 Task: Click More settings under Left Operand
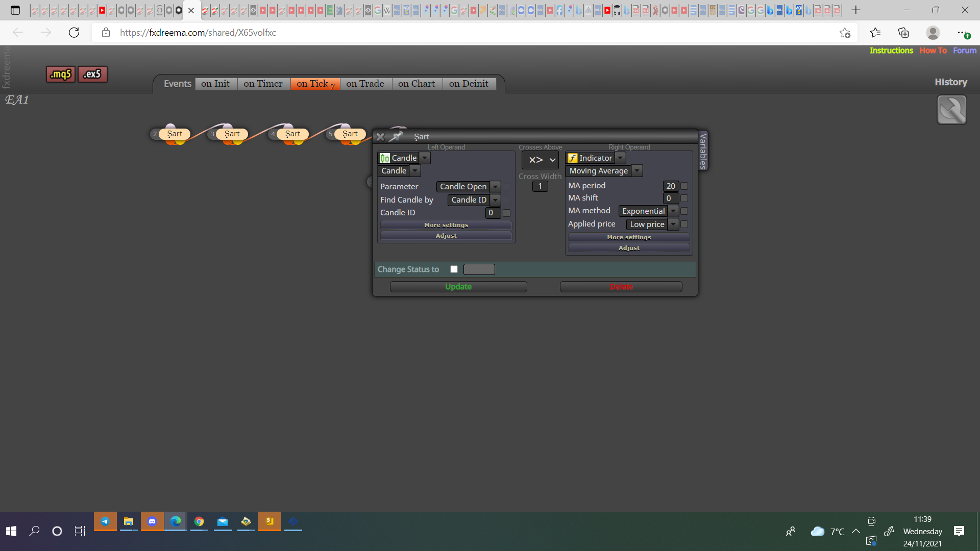(446, 225)
